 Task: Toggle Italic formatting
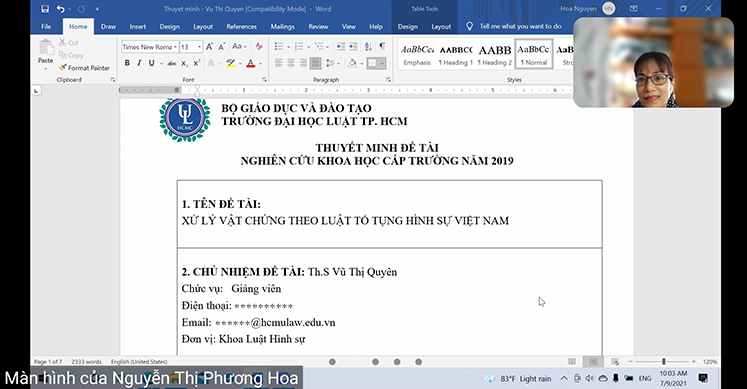[139, 63]
